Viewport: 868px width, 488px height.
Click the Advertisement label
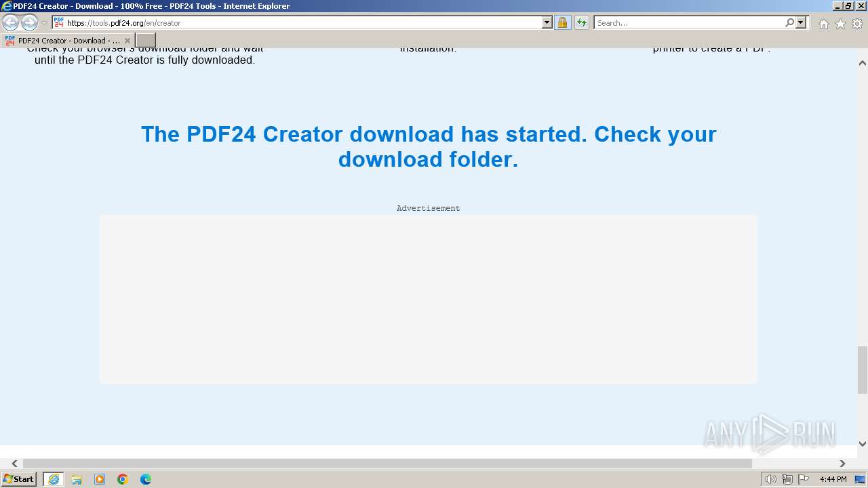[x=429, y=208]
